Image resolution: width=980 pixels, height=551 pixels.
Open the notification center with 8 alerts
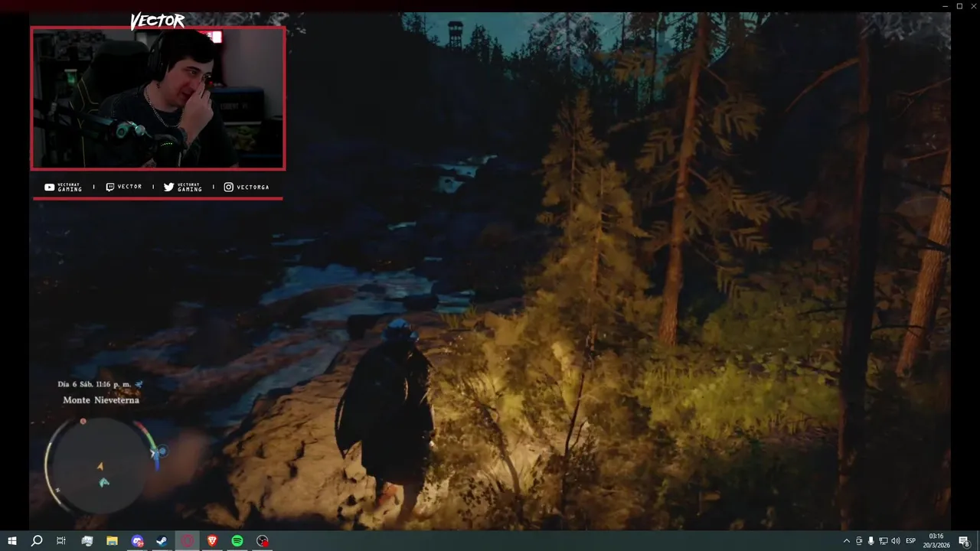click(964, 541)
